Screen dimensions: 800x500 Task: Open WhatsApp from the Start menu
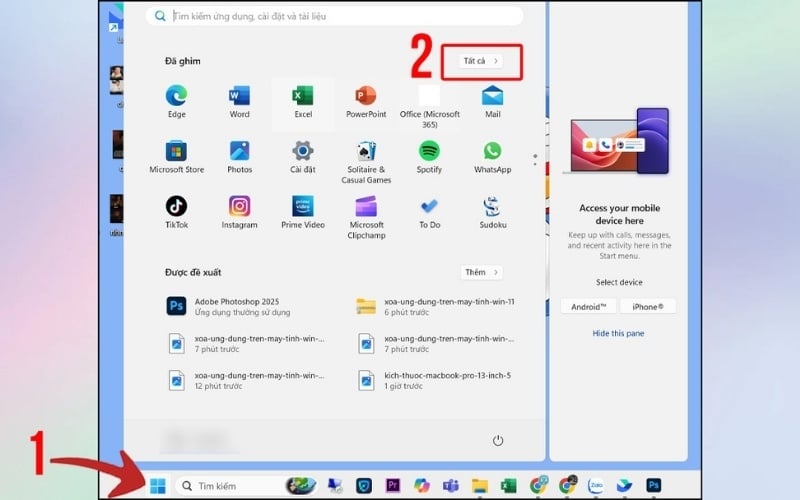click(492, 157)
